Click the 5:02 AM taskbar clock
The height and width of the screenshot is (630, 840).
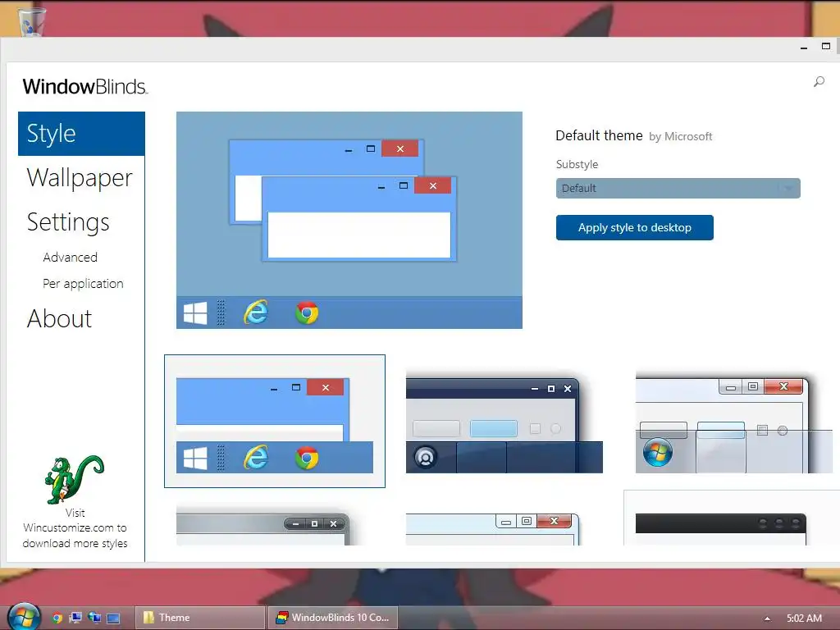[804, 619]
